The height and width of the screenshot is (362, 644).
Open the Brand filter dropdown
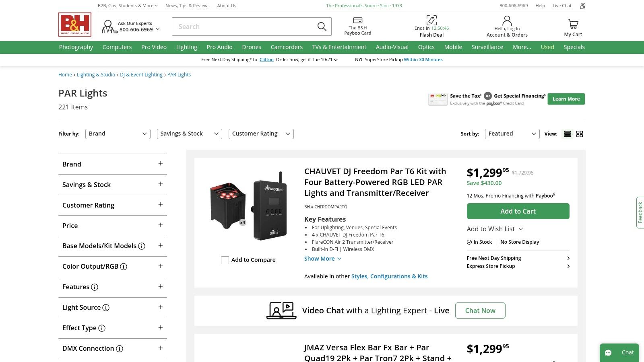pos(118,134)
